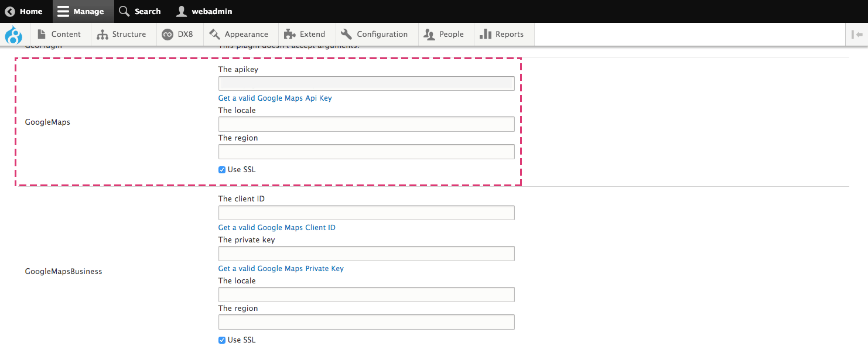Click 'The apikey' field label

pyautogui.click(x=238, y=70)
